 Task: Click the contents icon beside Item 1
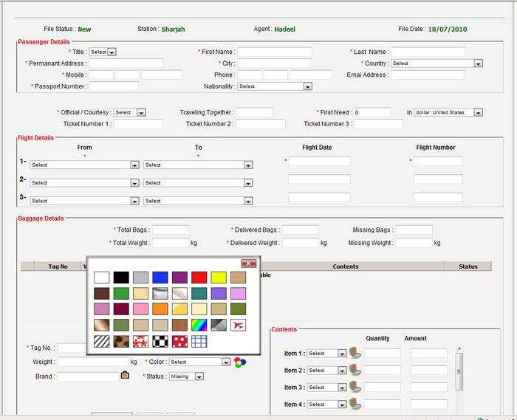tap(355, 353)
